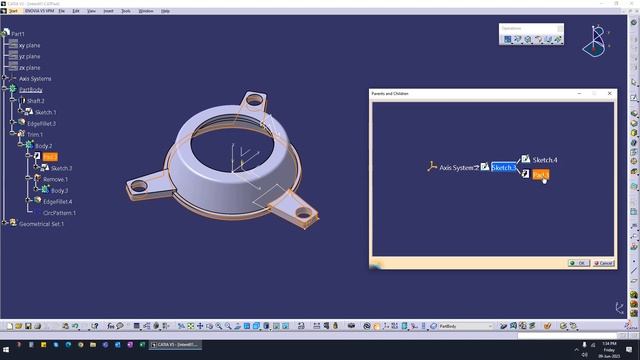The image size is (640, 360).
Task: Click the Windows Start button
Action: [x=6, y=350]
